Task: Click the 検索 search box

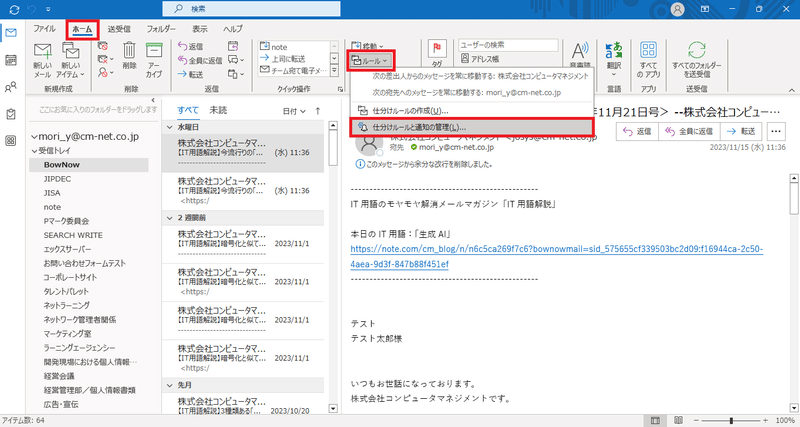Action: coord(252,9)
